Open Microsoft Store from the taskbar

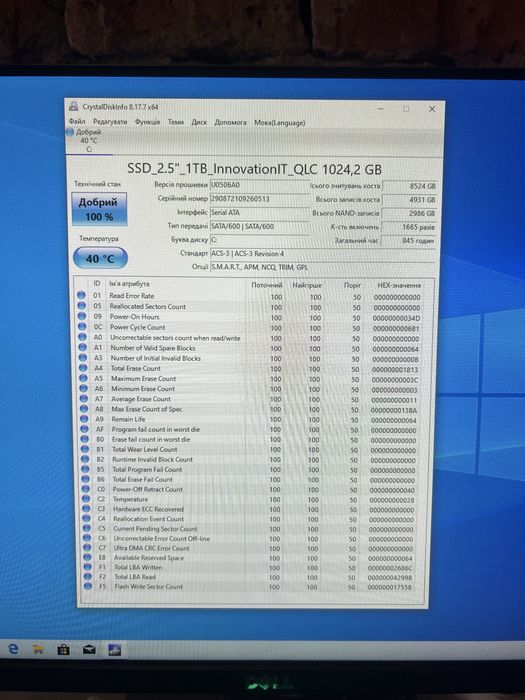64,650
